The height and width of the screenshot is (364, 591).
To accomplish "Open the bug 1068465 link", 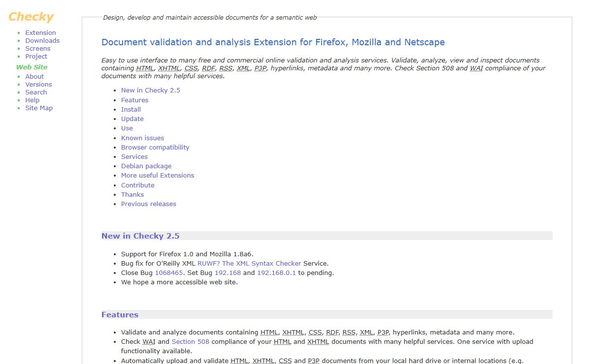I will (169, 273).
